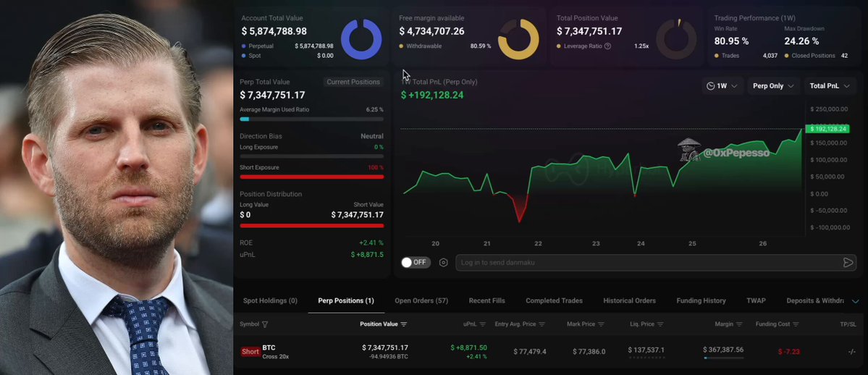This screenshot has width=868, height=375.
Task: Click the Max Drawdown 24.26 % value
Action: pos(801,41)
